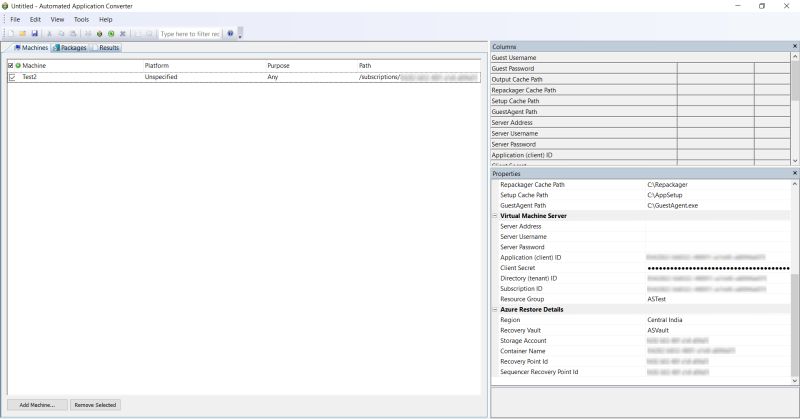The height and width of the screenshot is (419, 800).
Task: Open the toolbar overflow arrow
Action: coord(240,34)
